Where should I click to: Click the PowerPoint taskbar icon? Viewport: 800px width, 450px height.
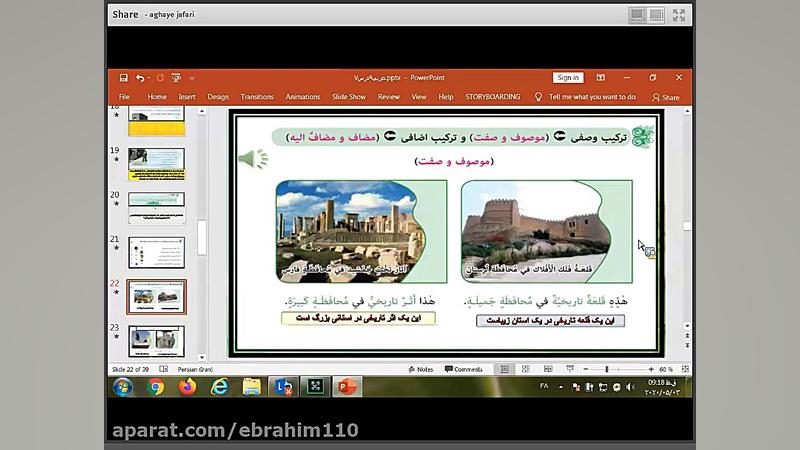coord(347,387)
